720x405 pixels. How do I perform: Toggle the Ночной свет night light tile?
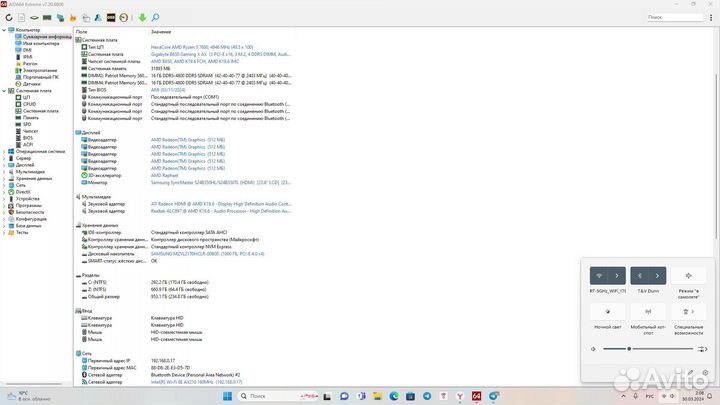coord(608,311)
